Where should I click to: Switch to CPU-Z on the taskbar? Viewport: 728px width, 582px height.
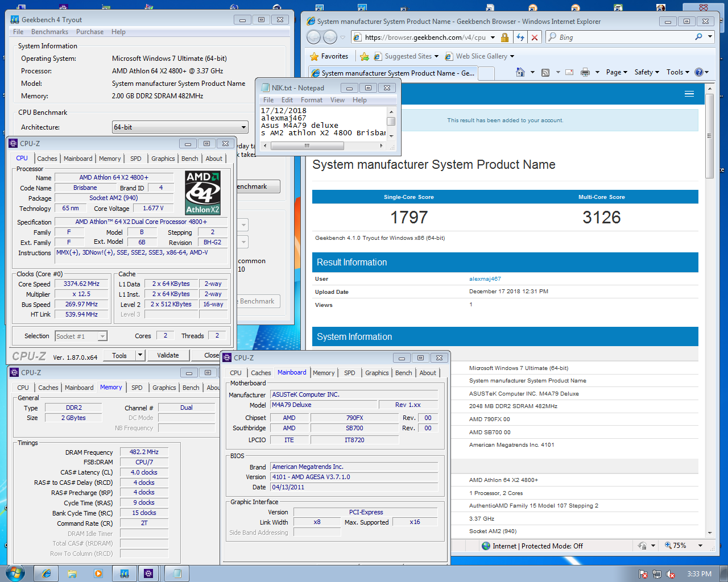pyautogui.click(x=149, y=573)
